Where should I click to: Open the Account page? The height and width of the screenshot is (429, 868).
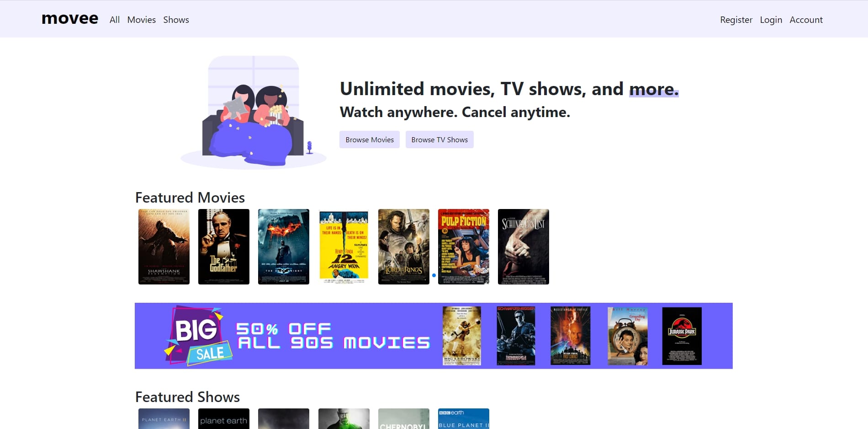tap(806, 20)
